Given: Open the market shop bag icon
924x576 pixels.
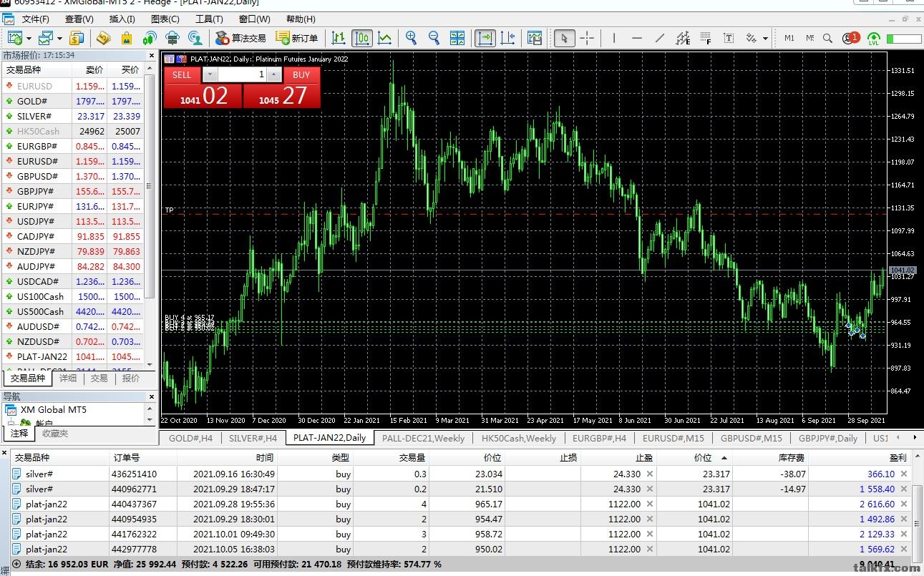Looking at the screenshot, I should pyautogui.click(x=127, y=38).
